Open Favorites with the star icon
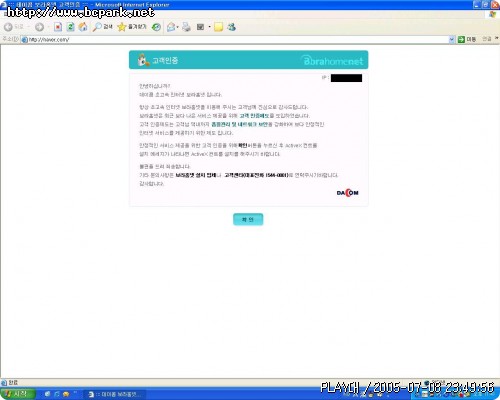The width and height of the screenshot is (500, 400). coord(132,27)
